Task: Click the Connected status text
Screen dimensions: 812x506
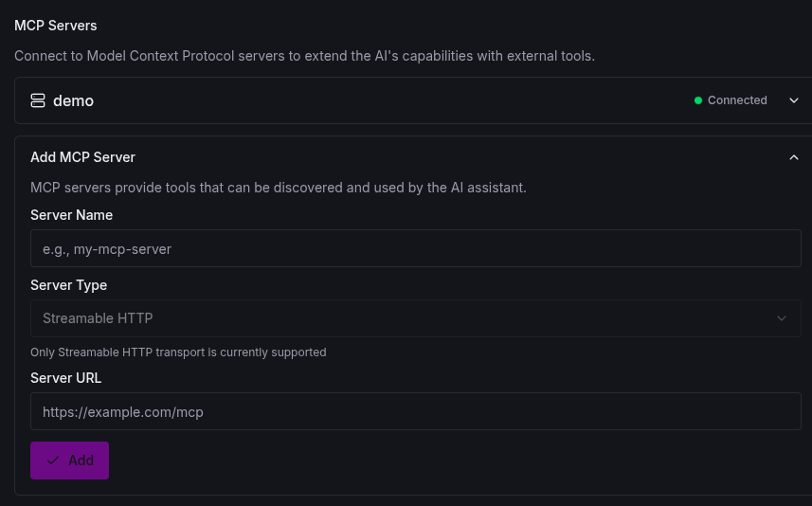Action: pyautogui.click(x=737, y=100)
